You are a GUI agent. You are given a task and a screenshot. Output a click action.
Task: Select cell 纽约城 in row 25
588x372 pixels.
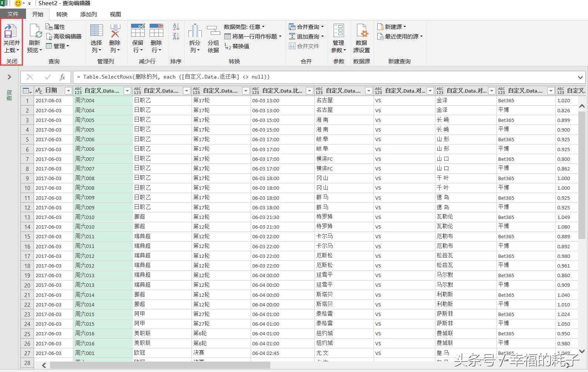[x=344, y=333]
